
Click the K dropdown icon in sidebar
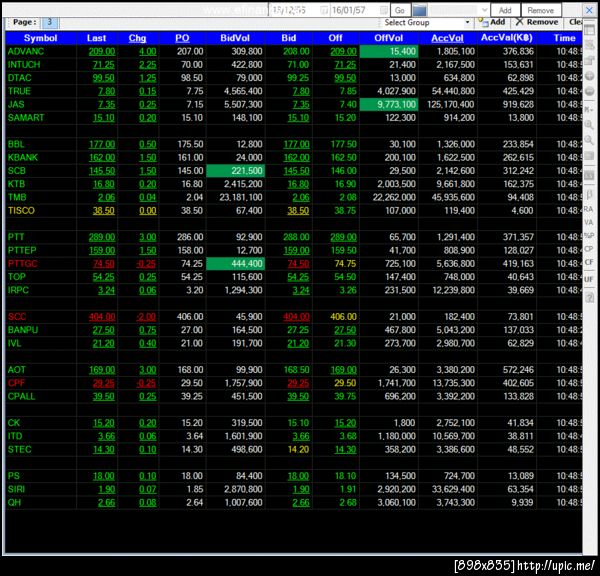click(x=589, y=110)
